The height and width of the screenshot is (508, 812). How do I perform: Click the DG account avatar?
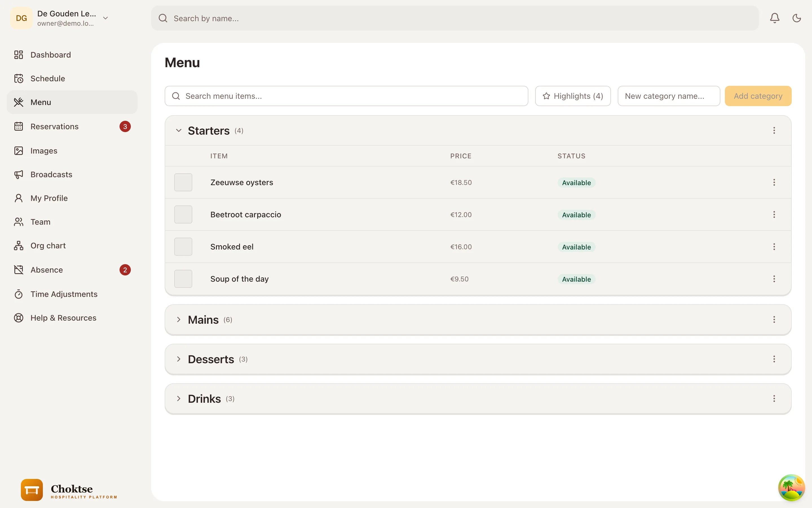21,18
